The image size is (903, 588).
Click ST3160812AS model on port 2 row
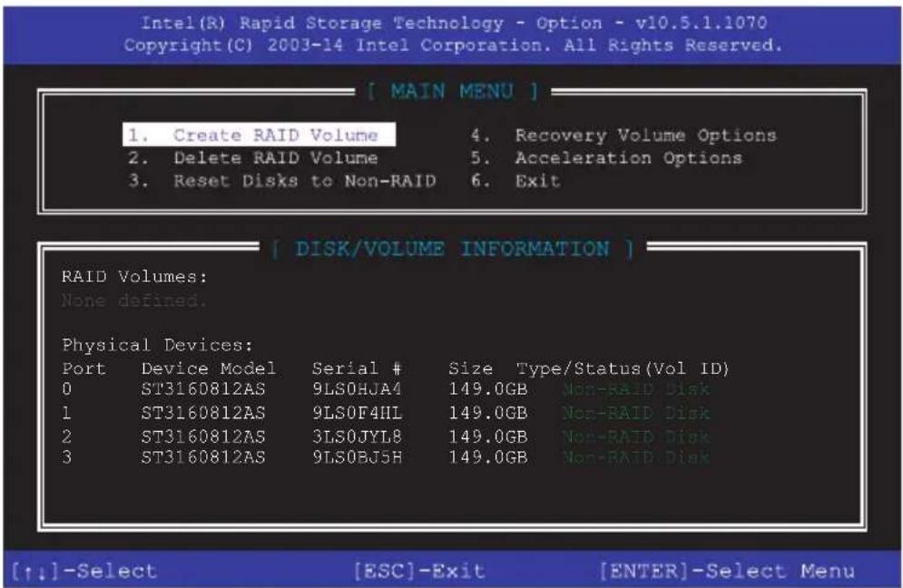[203, 436]
